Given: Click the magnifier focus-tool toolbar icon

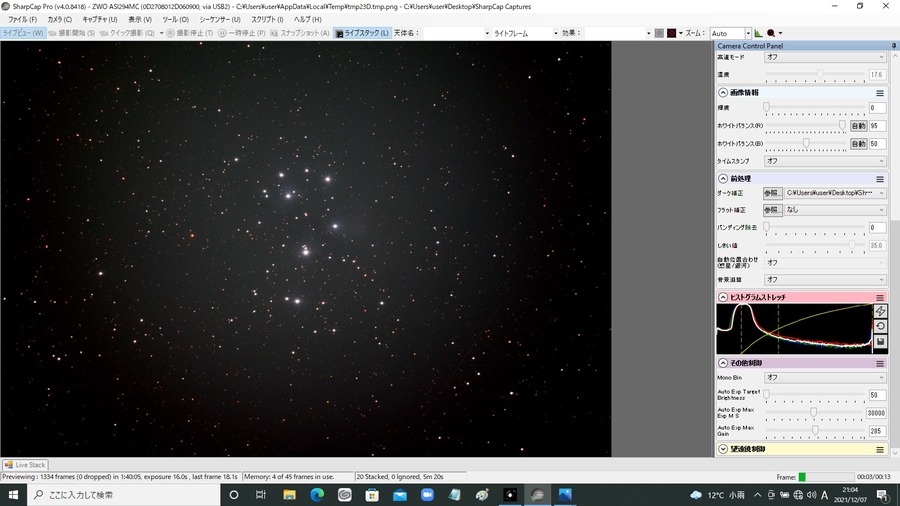Looking at the screenshot, I should tap(771, 33).
